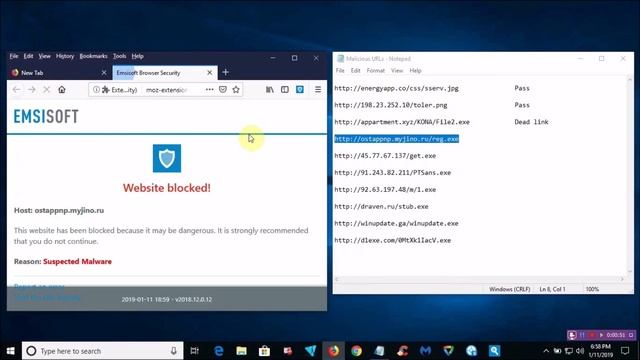This screenshot has width=640, height=360.
Task: Click the 91.243.82.211 PTSans.exe URL
Action: coord(393,173)
